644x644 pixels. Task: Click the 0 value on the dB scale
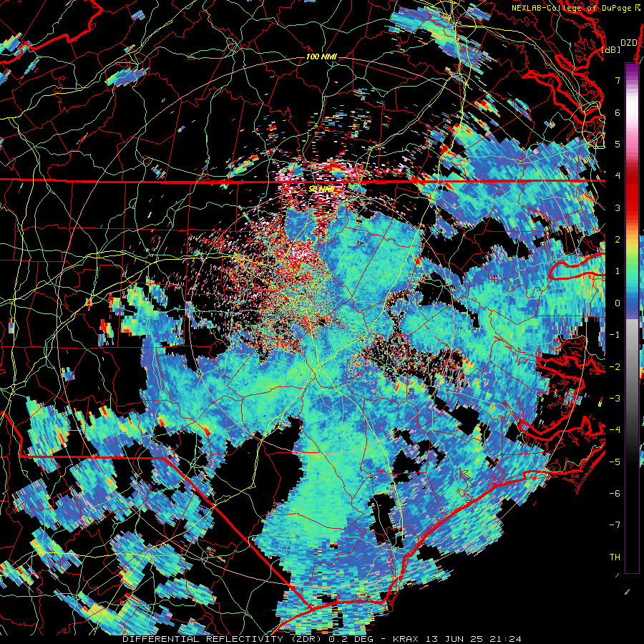pyautogui.click(x=618, y=303)
